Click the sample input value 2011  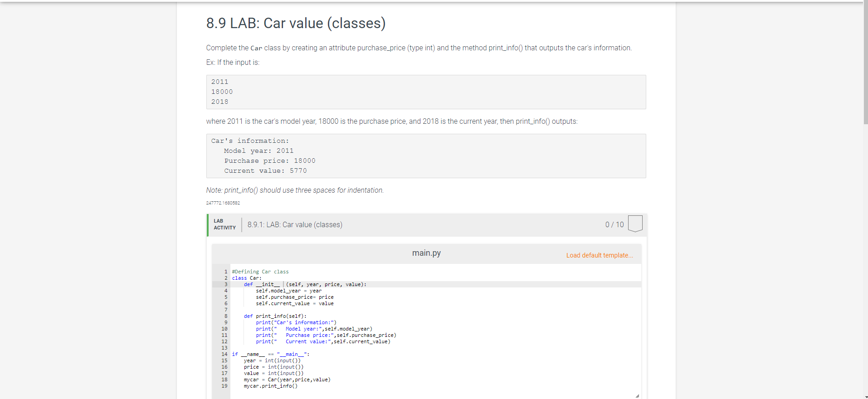coord(219,82)
